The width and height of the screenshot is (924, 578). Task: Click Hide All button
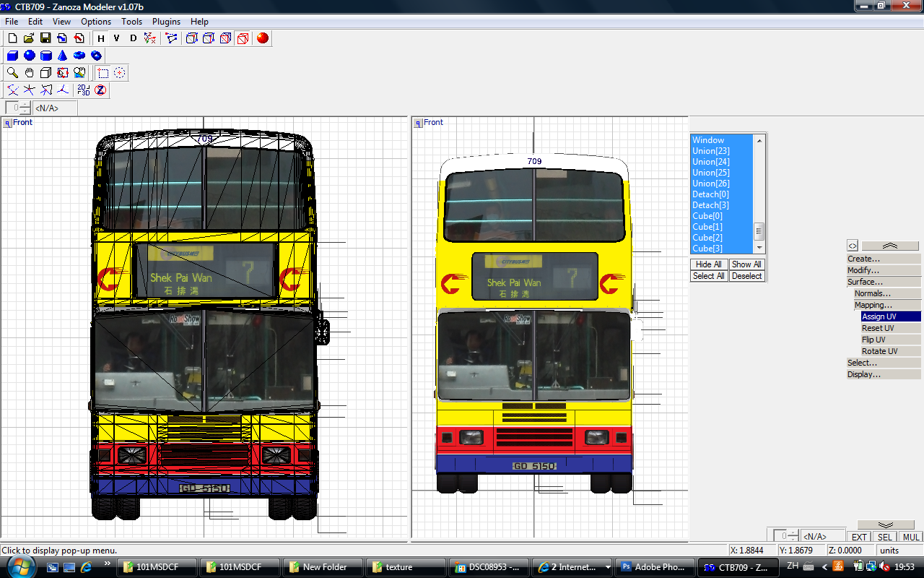[709, 264]
